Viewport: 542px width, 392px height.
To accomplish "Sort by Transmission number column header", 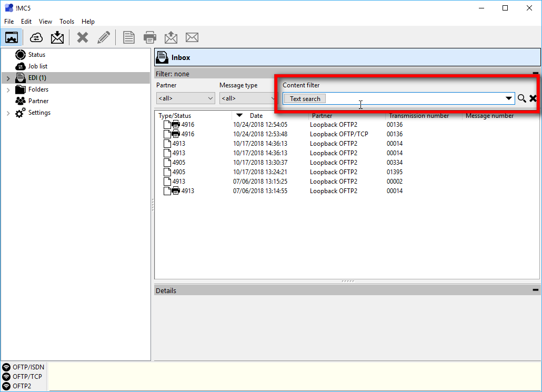I will point(424,115).
